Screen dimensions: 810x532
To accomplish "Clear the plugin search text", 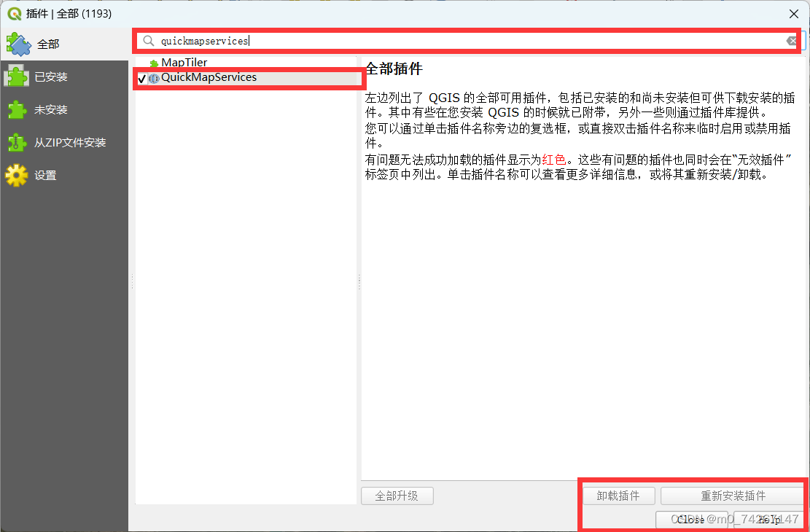I will (x=791, y=41).
